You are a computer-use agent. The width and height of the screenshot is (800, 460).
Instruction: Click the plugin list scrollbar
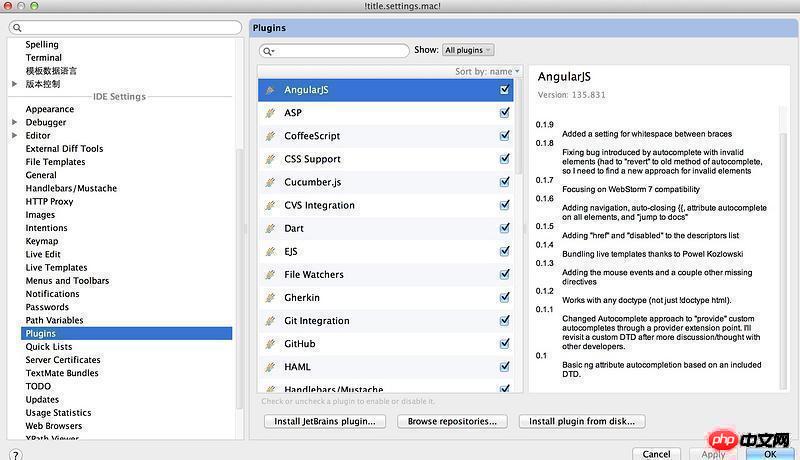coord(519,127)
